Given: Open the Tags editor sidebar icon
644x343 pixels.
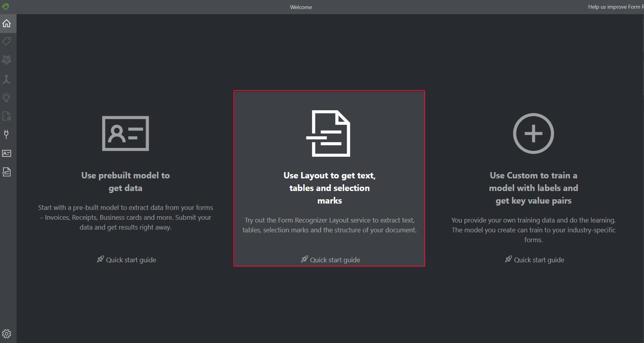Looking at the screenshot, I should 7,41.
